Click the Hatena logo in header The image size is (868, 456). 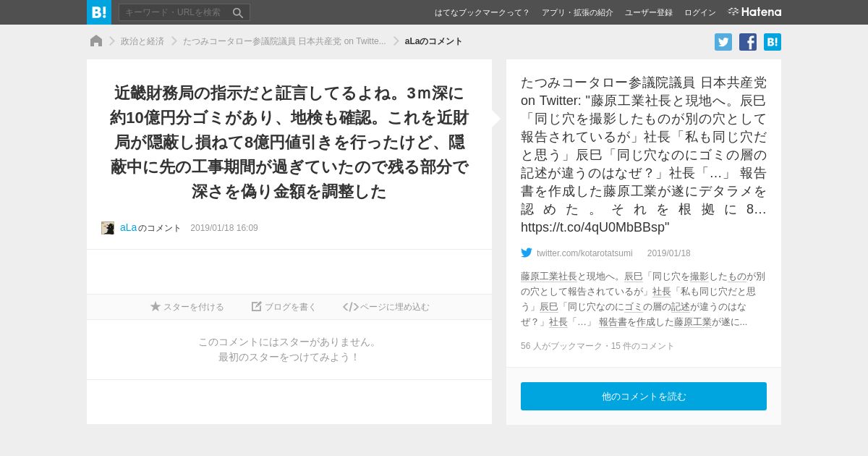(x=754, y=12)
